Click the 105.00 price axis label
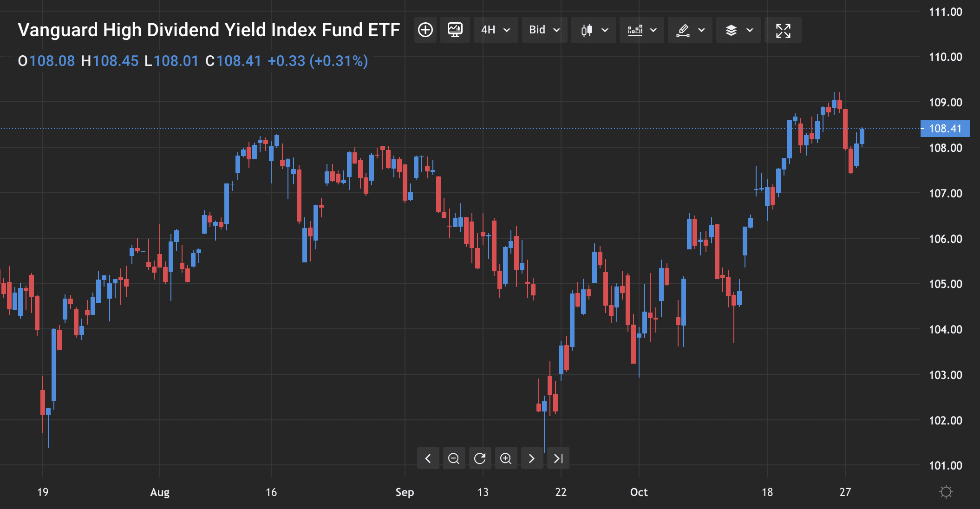 (945, 284)
